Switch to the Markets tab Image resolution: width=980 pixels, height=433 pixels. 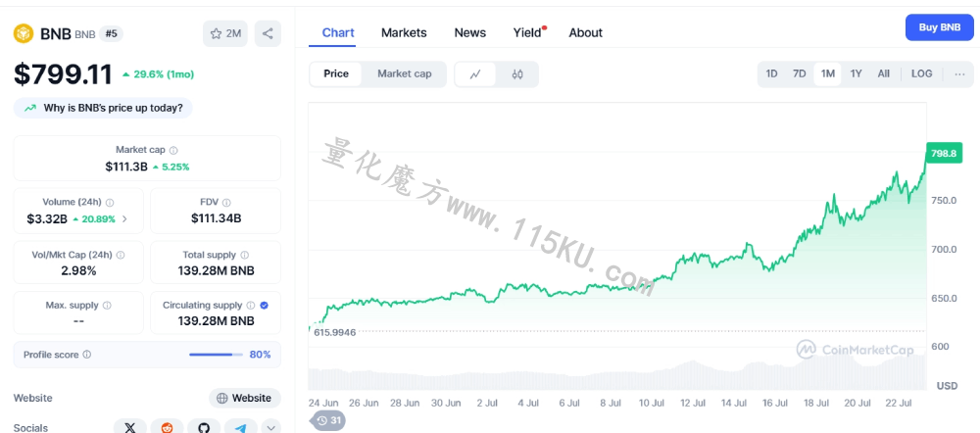pos(404,33)
